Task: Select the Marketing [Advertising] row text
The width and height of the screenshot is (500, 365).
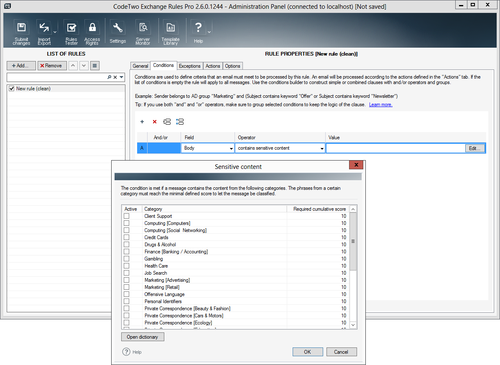Action: (167, 280)
